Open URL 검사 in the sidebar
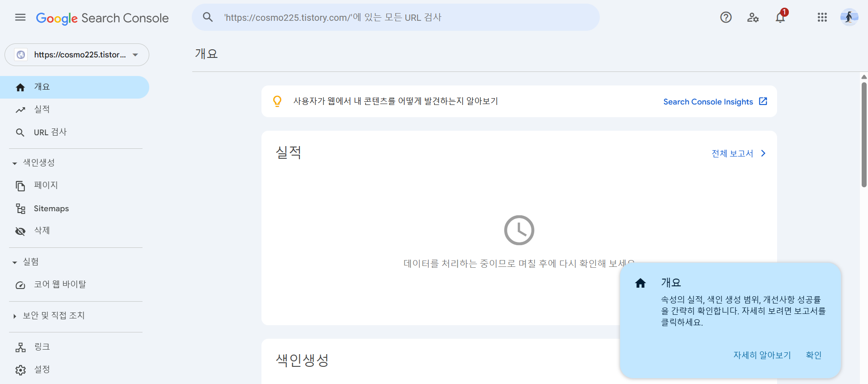 [x=75, y=133]
